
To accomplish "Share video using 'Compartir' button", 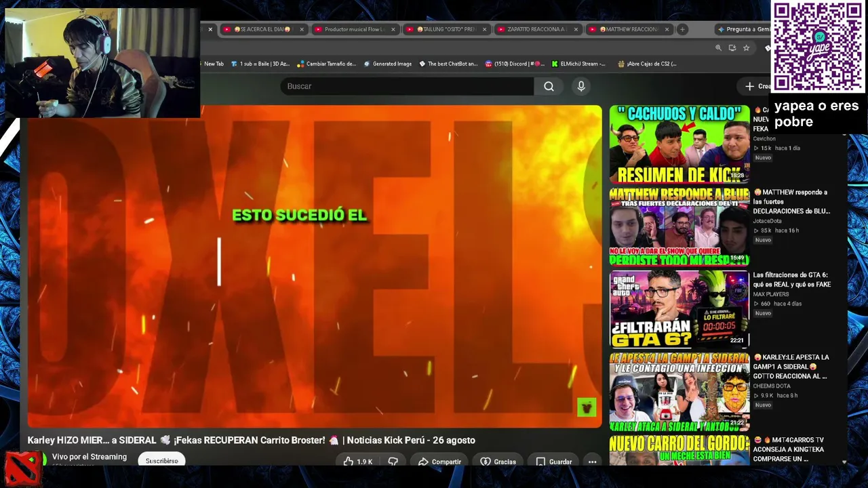I will click(439, 462).
